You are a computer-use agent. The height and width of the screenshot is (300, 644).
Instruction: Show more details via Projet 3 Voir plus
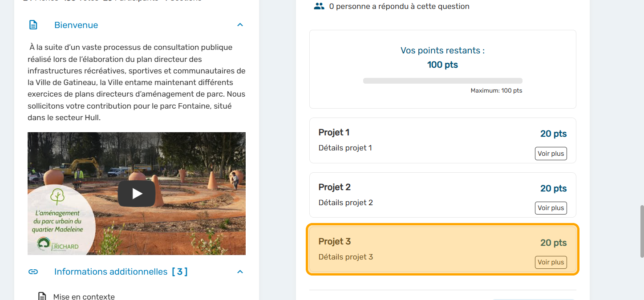551,262
